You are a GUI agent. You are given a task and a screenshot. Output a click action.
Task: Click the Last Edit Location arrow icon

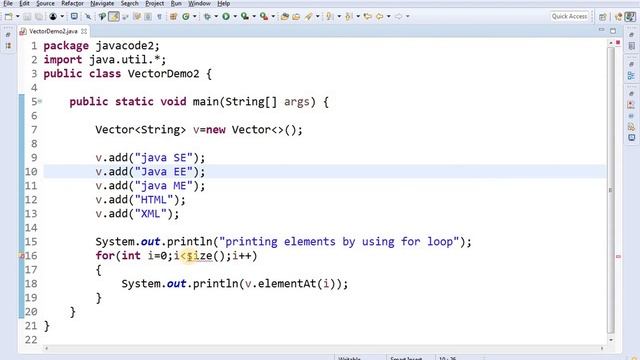point(368,17)
